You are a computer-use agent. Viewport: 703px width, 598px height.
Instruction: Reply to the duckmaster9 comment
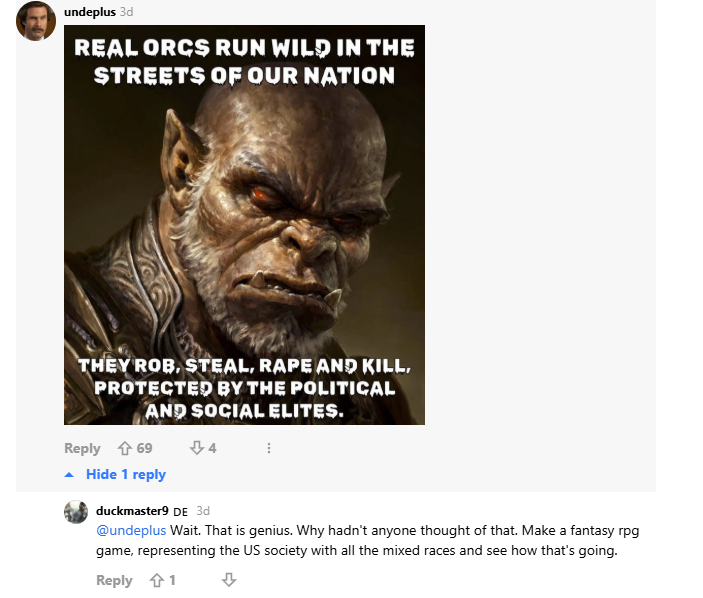114,580
